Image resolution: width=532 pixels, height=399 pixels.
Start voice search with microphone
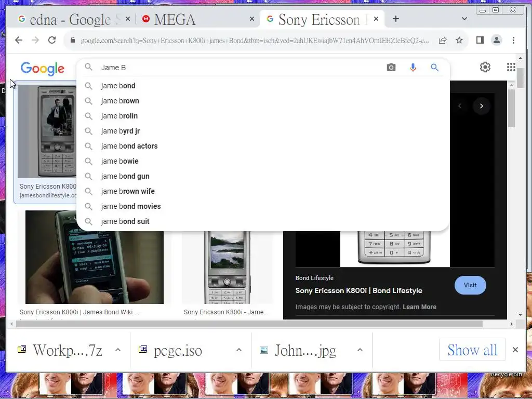click(413, 67)
